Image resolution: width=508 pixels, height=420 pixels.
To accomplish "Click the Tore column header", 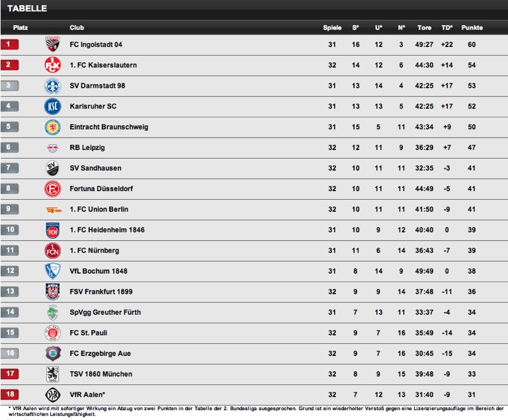I will [424, 28].
